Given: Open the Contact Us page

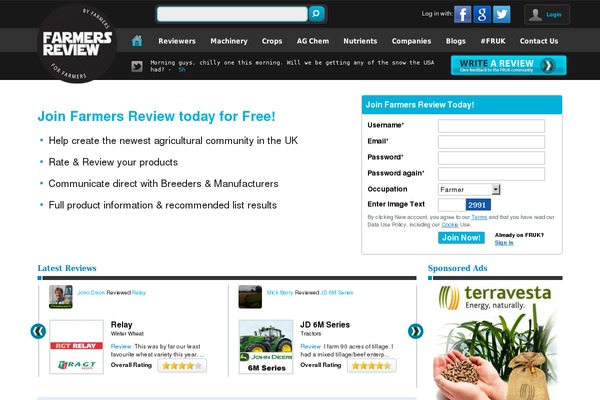Looking at the screenshot, I should tap(539, 41).
